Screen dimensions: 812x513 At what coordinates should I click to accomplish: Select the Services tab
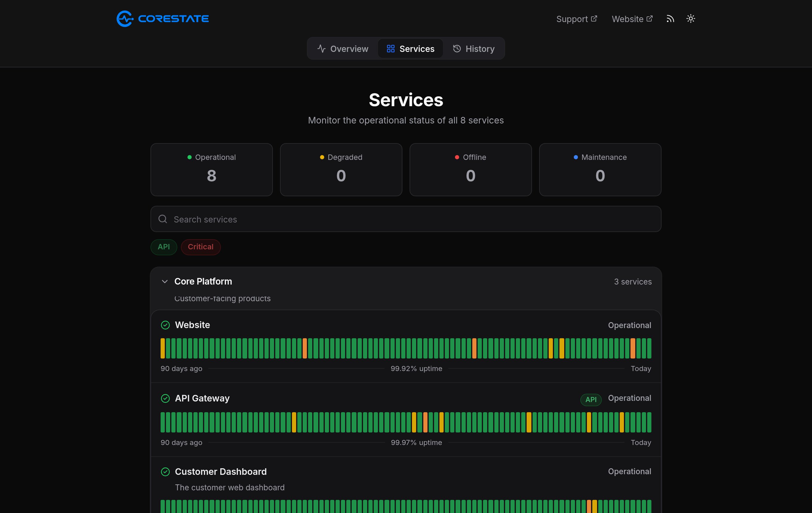coord(410,49)
